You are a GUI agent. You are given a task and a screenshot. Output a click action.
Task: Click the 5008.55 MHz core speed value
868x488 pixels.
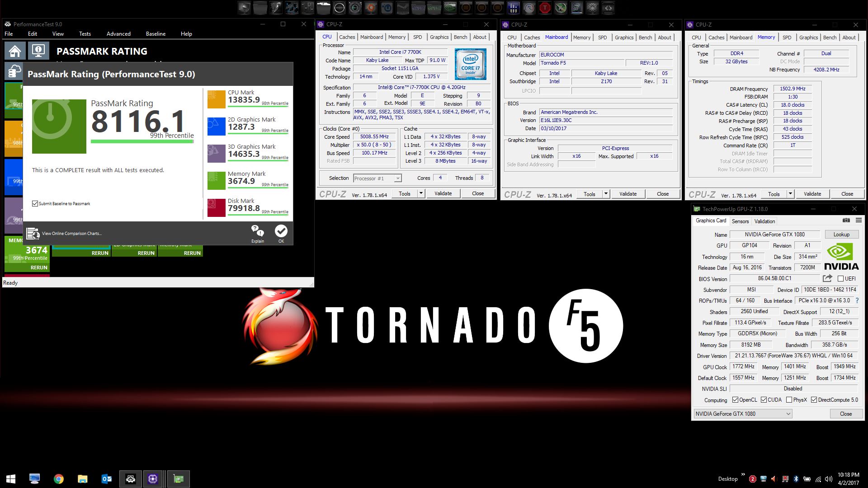374,136
